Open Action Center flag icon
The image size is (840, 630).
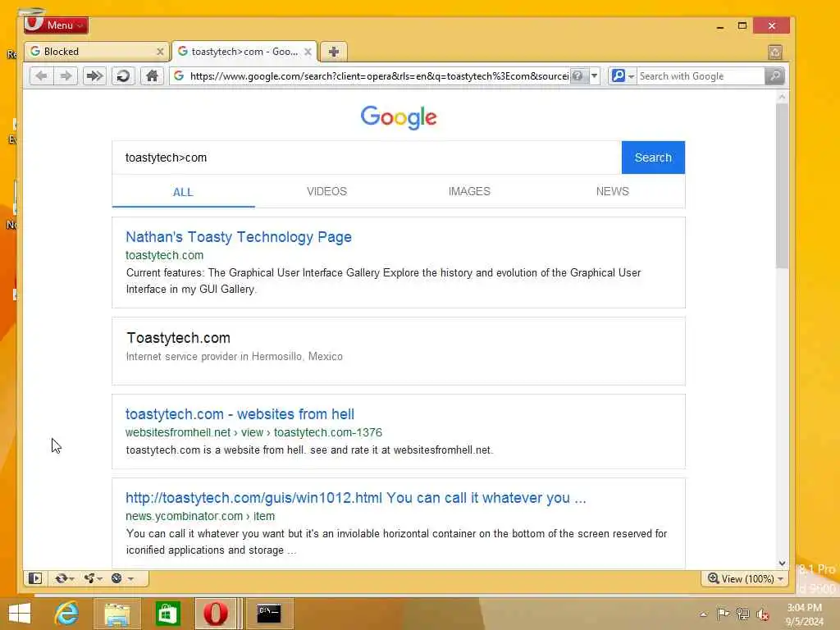(x=723, y=614)
